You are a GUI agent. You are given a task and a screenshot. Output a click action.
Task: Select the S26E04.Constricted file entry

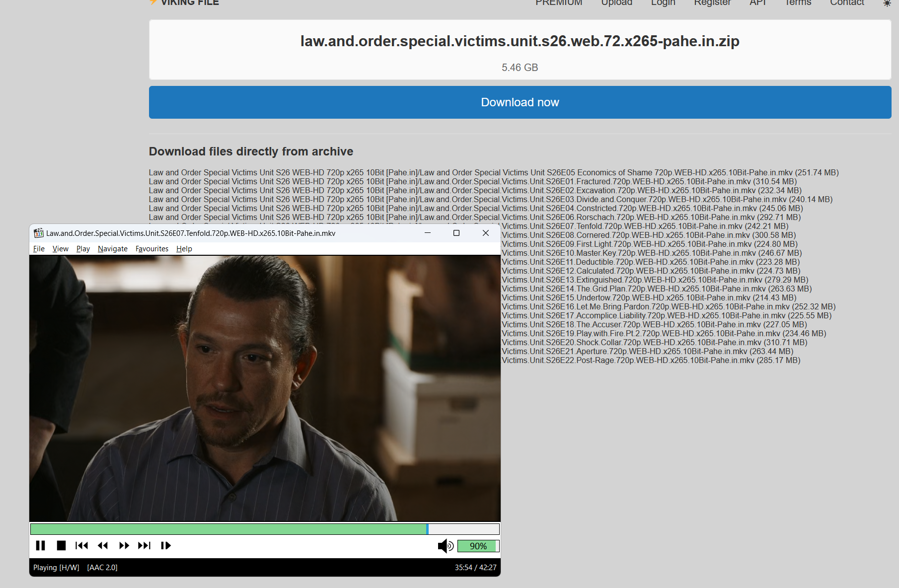(476, 209)
